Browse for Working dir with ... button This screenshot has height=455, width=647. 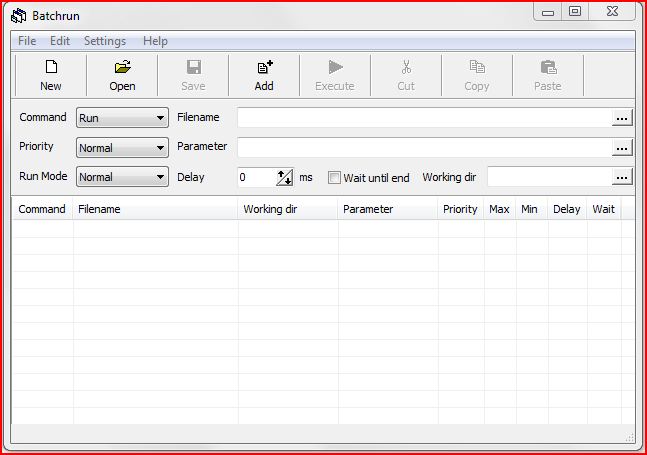pos(622,177)
